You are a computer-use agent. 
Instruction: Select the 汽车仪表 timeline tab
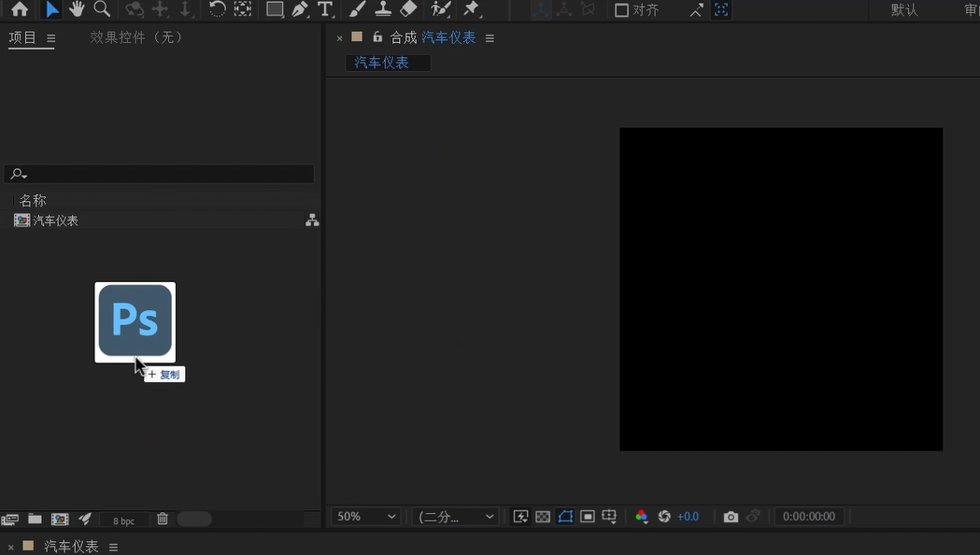pos(71,547)
